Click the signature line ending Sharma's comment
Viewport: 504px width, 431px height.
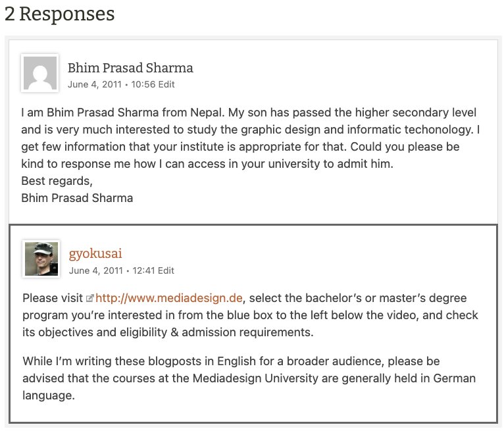click(x=77, y=197)
